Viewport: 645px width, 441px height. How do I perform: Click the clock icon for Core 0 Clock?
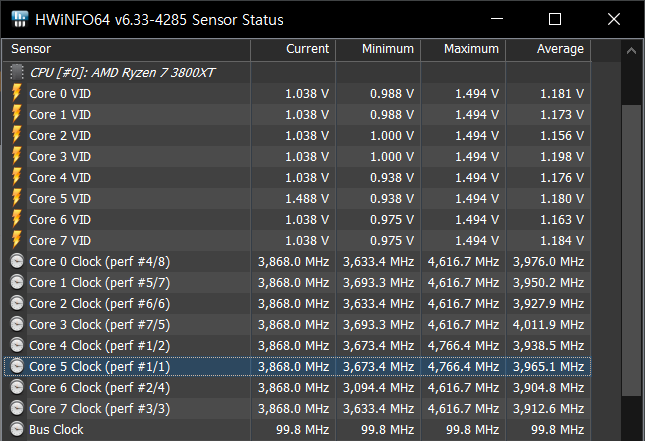(17, 261)
